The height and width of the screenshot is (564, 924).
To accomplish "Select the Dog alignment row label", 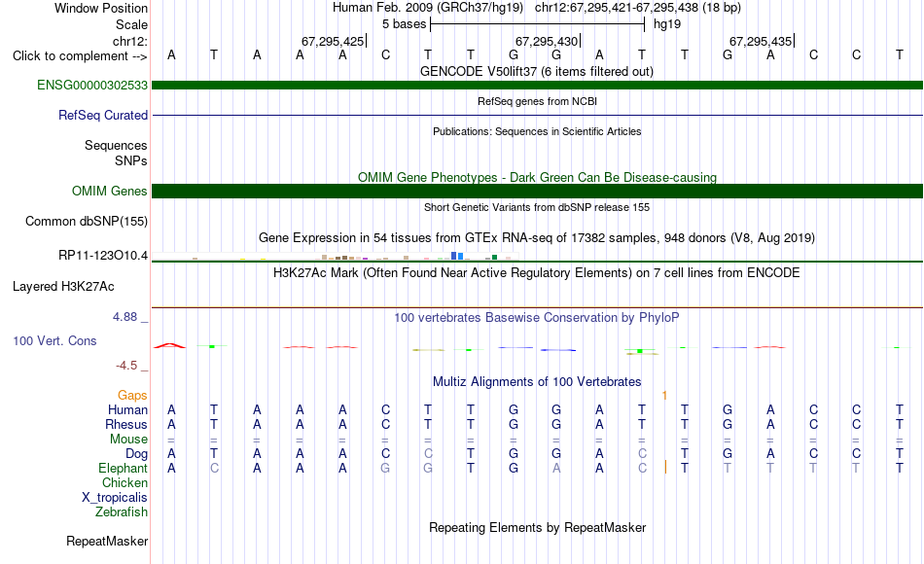I will tap(136, 454).
